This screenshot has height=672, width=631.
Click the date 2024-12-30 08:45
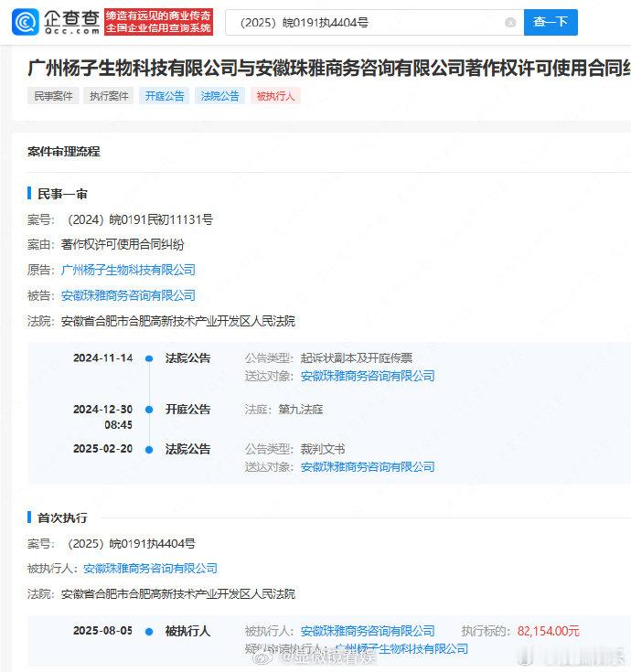(x=102, y=417)
